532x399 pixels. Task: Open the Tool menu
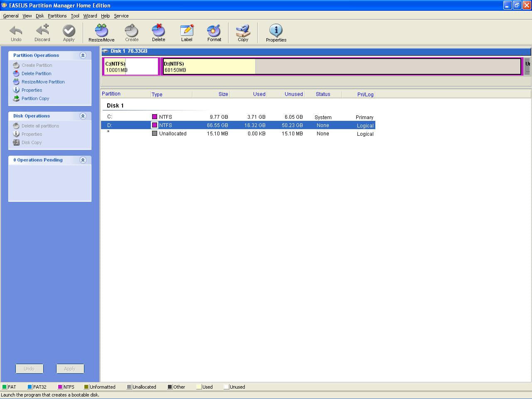click(75, 16)
